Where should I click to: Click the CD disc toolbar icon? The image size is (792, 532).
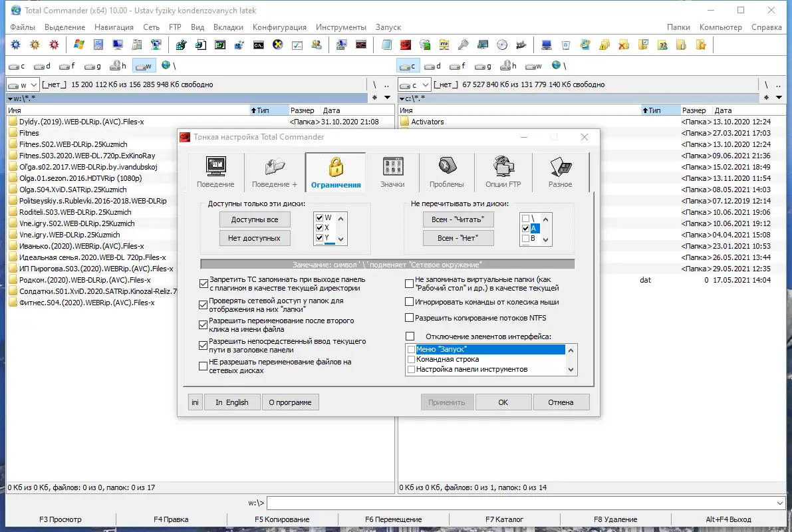click(502, 45)
